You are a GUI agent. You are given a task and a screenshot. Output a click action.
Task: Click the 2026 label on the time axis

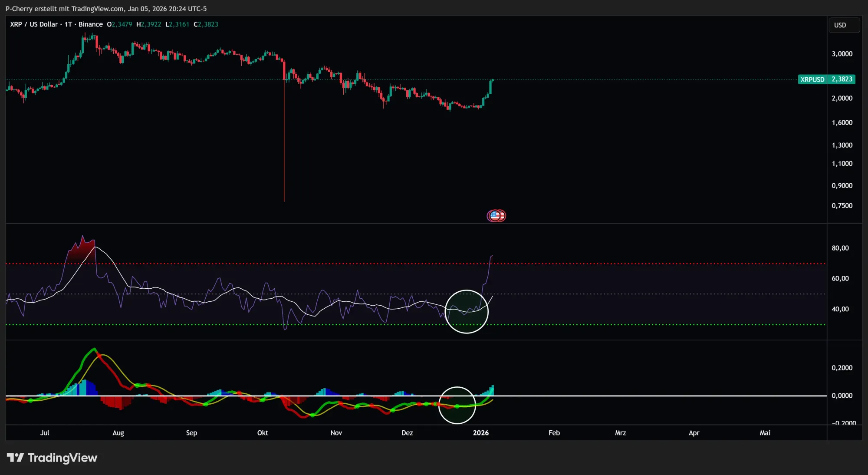point(481,433)
